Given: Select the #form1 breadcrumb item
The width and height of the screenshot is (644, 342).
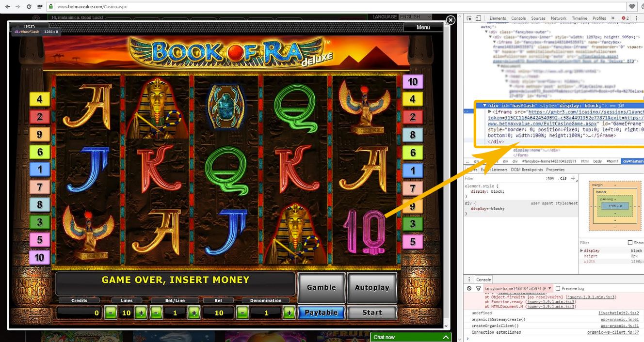Looking at the screenshot, I should 612,161.
